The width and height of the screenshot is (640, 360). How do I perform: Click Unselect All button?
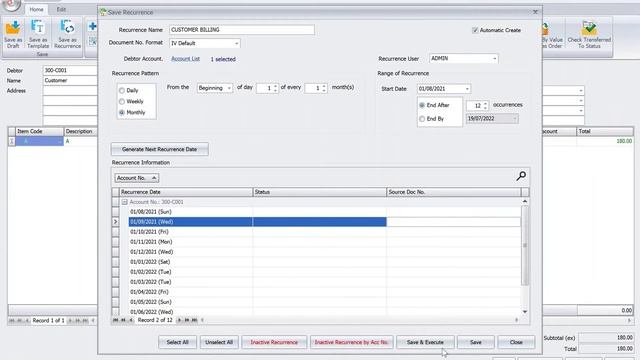(x=219, y=342)
